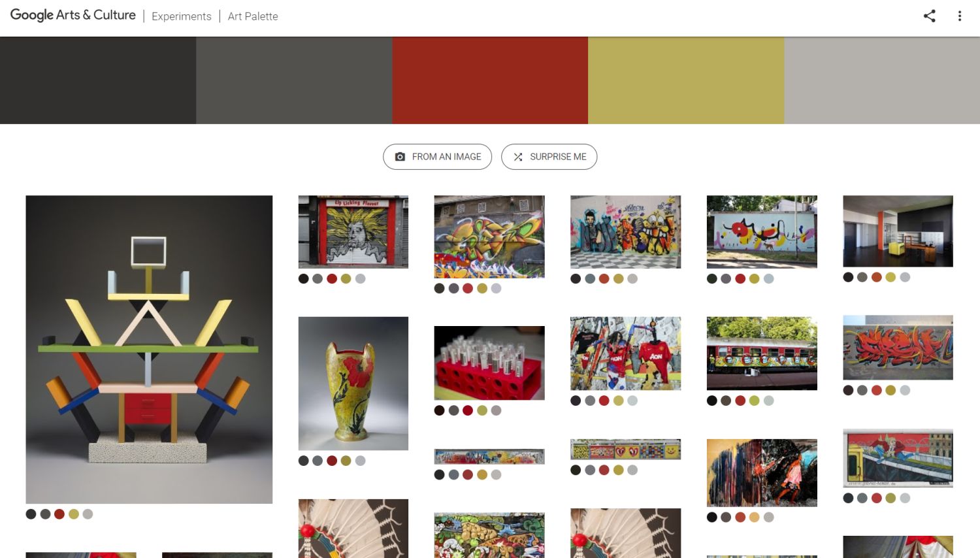Select the darkest charcoal palette band
Image resolution: width=980 pixels, height=558 pixels.
coord(98,80)
